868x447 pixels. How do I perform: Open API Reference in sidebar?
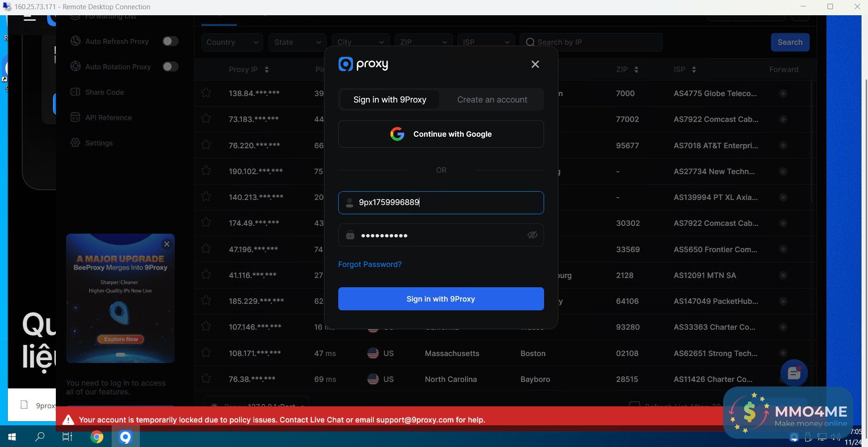(108, 117)
